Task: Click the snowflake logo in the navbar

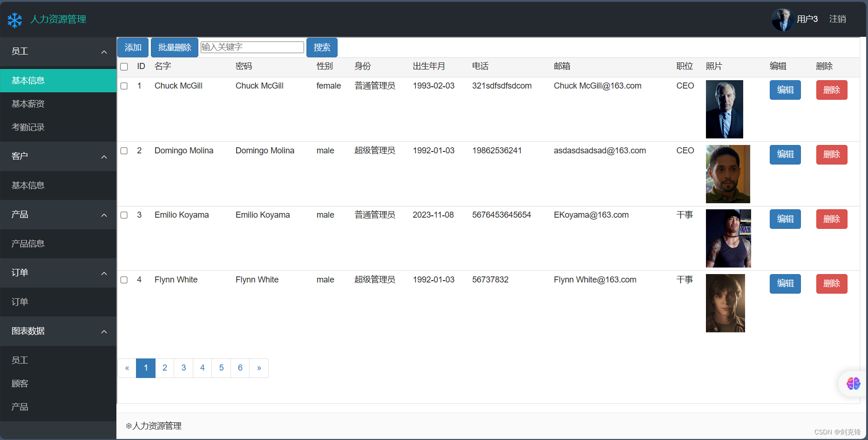Action: tap(14, 20)
